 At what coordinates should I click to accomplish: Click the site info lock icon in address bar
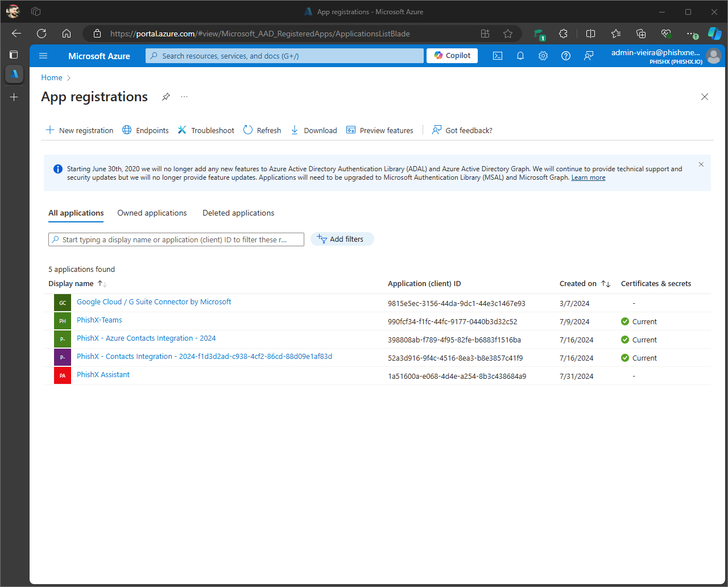point(97,34)
